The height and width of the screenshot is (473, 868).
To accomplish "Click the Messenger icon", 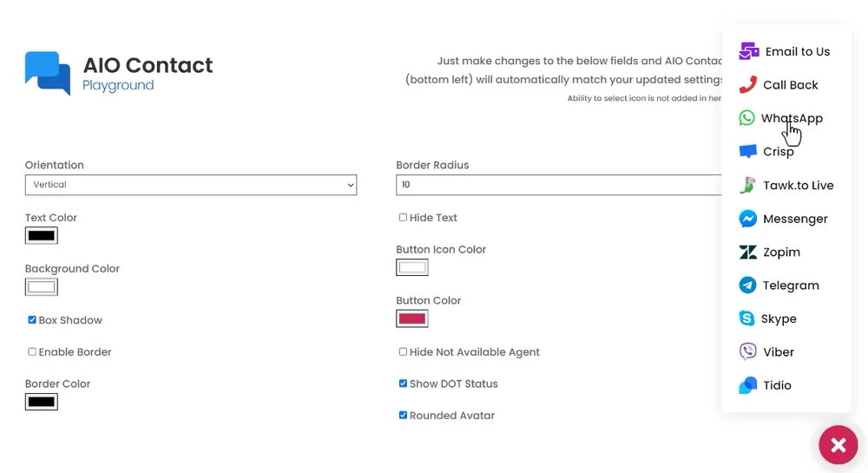I will 748,219.
